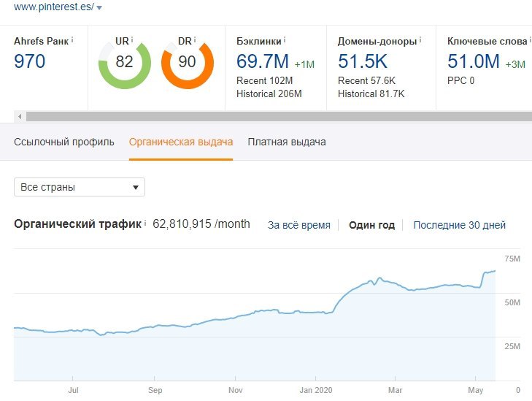Click the +3M keywords change value
This screenshot has width=532, height=401.
click(x=515, y=64)
